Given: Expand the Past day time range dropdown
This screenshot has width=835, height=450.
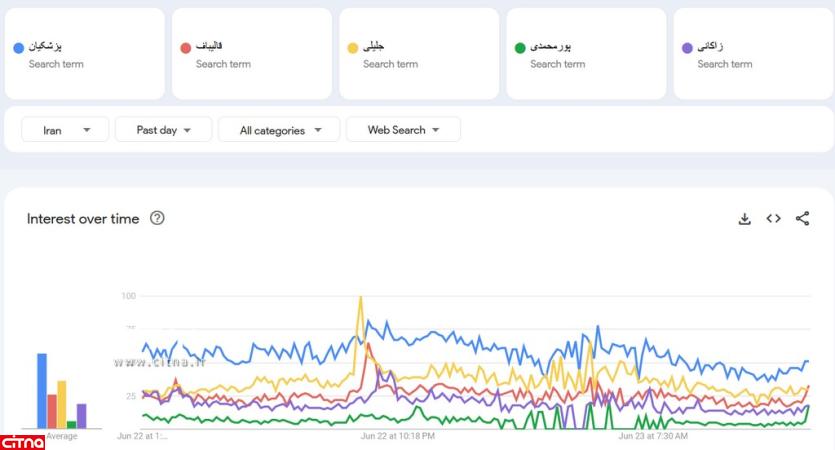Looking at the screenshot, I should coord(163,130).
